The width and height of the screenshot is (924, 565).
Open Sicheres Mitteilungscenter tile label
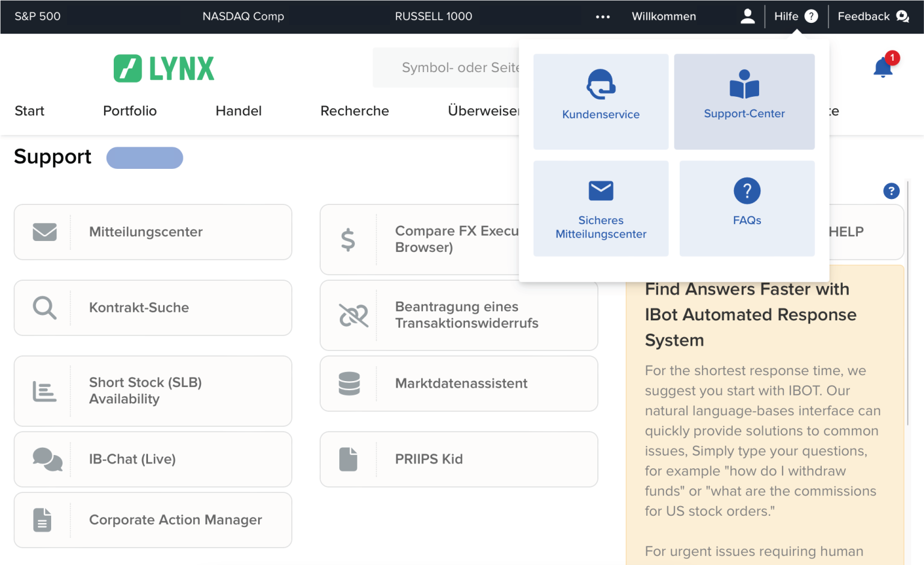pos(601,227)
